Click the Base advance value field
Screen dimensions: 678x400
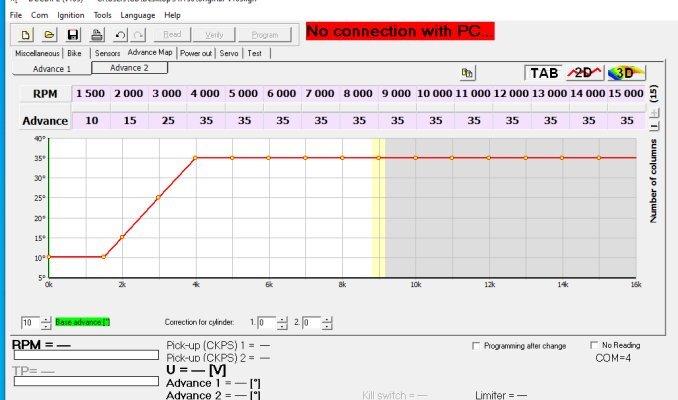point(30,323)
